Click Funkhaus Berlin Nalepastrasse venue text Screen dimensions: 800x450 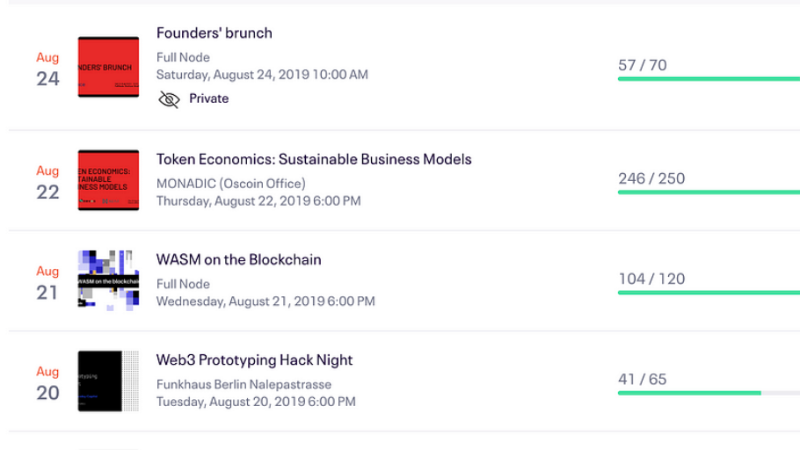point(244,385)
